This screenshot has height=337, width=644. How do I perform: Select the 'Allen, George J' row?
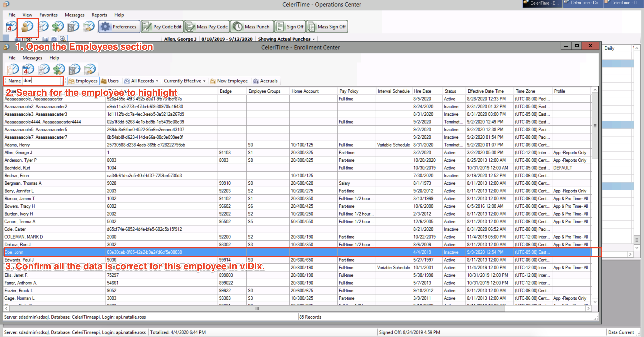pos(297,152)
